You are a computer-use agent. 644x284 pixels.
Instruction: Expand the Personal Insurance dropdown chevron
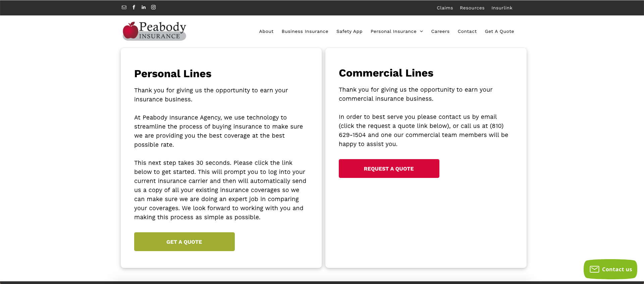tap(422, 32)
